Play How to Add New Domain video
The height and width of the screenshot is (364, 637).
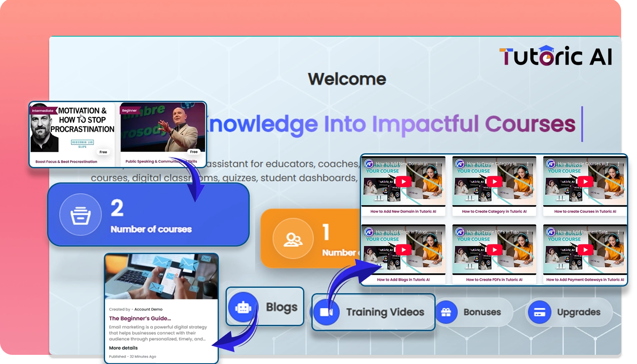pyautogui.click(x=403, y=182)
